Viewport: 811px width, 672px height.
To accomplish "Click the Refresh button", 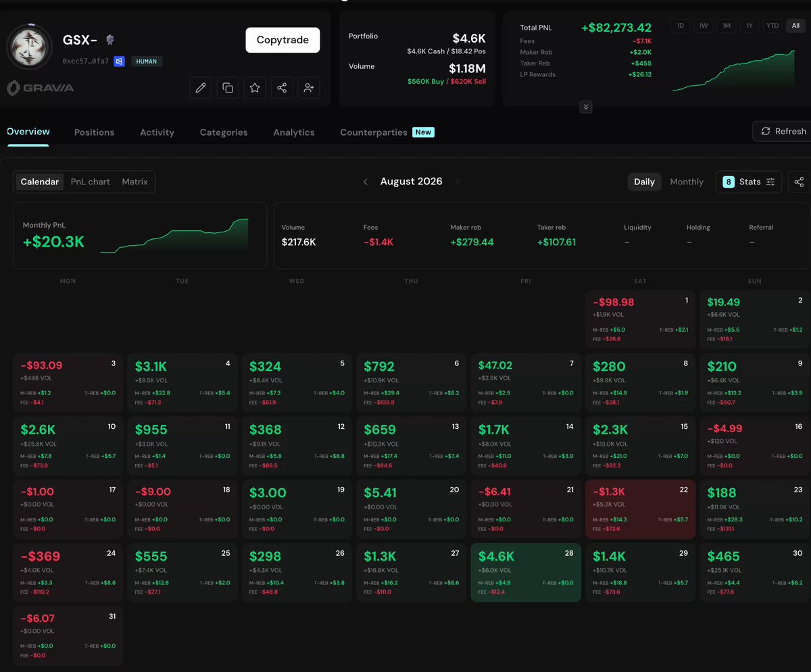I will pyautogui.click(x=783, y=131).
